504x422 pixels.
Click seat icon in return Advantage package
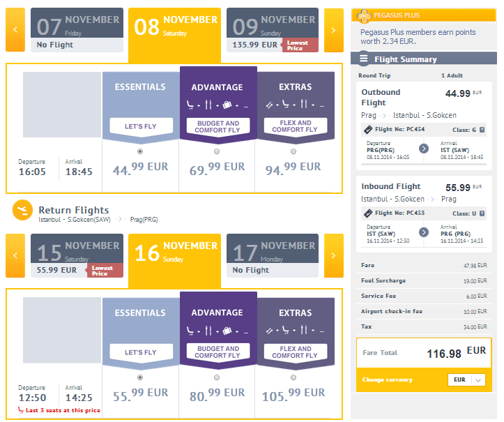[x=190, y=331]
